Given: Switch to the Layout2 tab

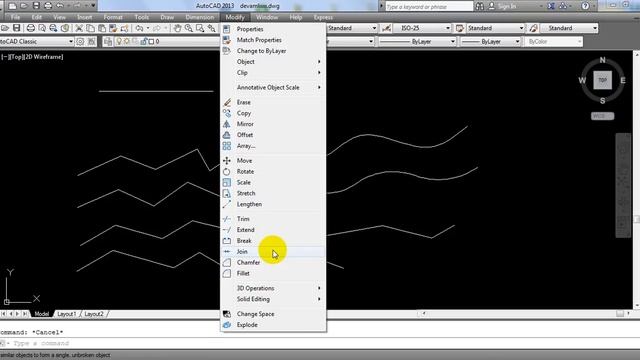Looking at the screenshot, I should pos(94,314).
